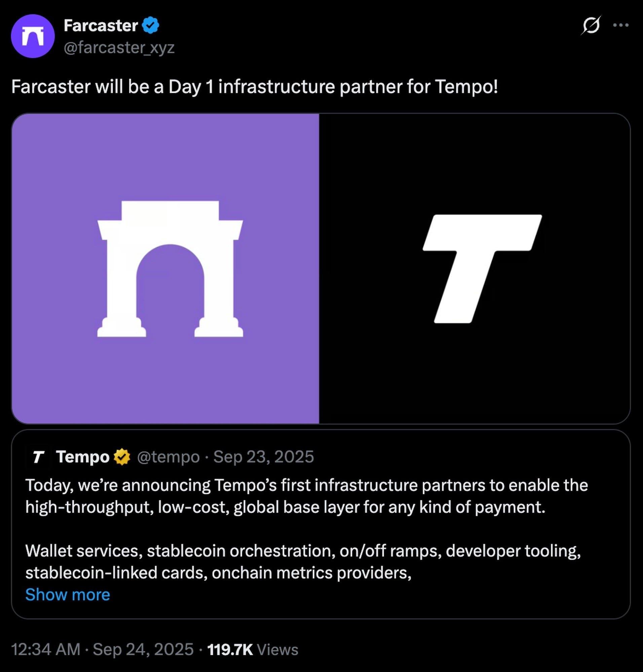Click the gold verified badge beside Tempo
Viewport: 643px width, 672px height.
[x=122, y=457]
